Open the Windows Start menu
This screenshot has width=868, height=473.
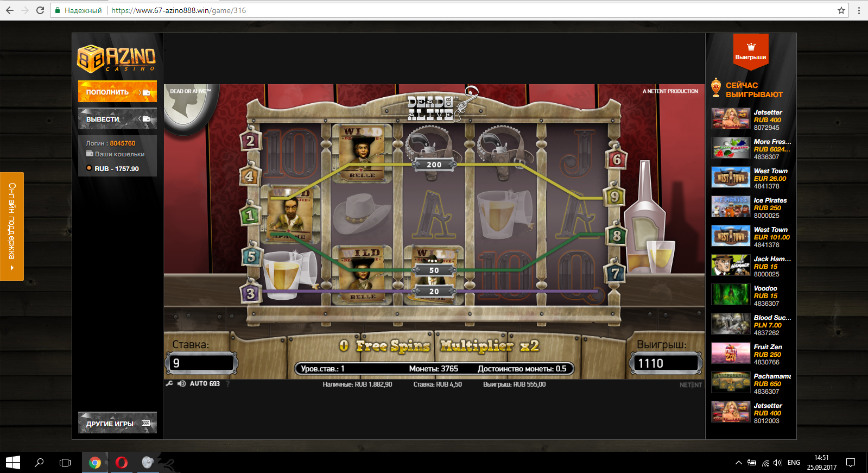(13, 462)
